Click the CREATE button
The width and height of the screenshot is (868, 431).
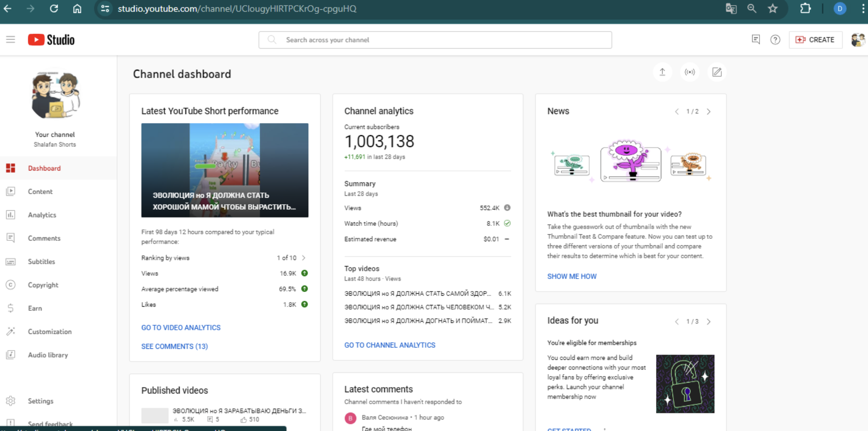815,40
